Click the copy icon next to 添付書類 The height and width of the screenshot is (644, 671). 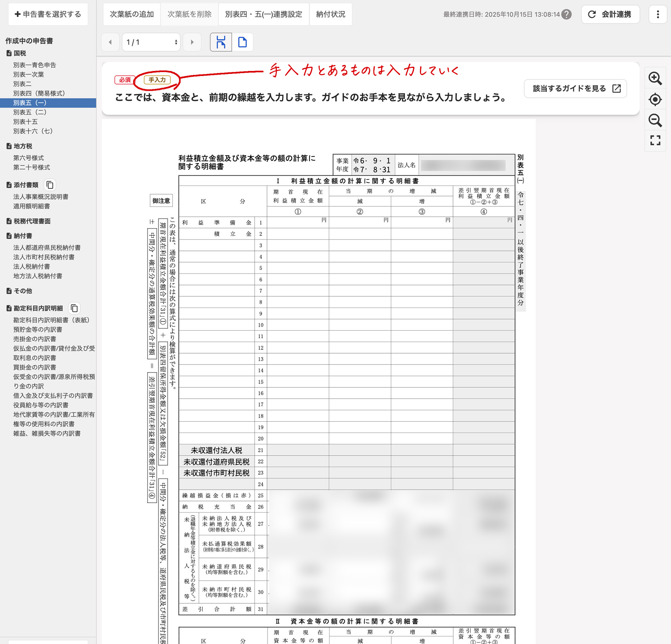click(x=50, y=185)
